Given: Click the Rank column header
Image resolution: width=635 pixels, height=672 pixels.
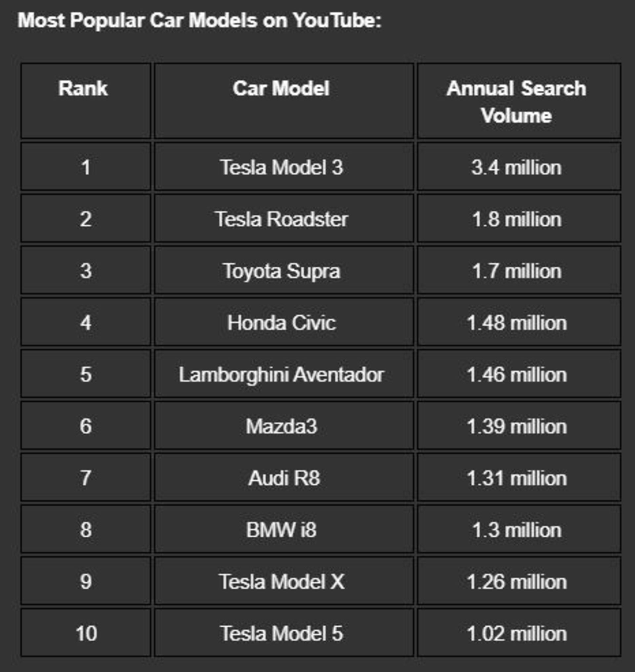Looking at the screenshot, I should click(83, 89).
